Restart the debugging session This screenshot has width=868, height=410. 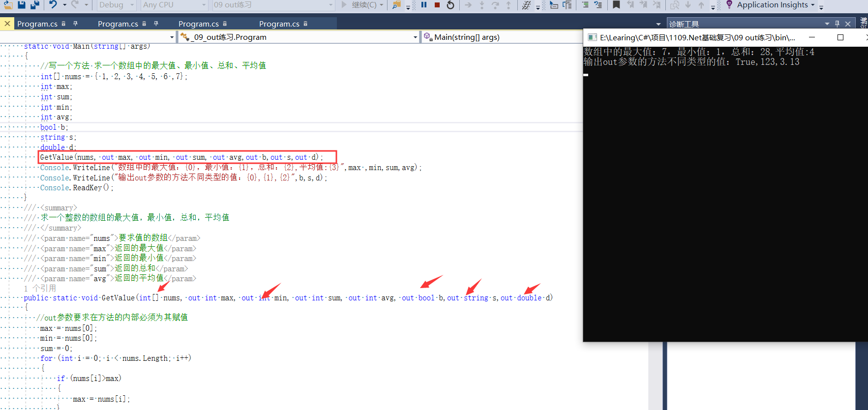(450, 5)
